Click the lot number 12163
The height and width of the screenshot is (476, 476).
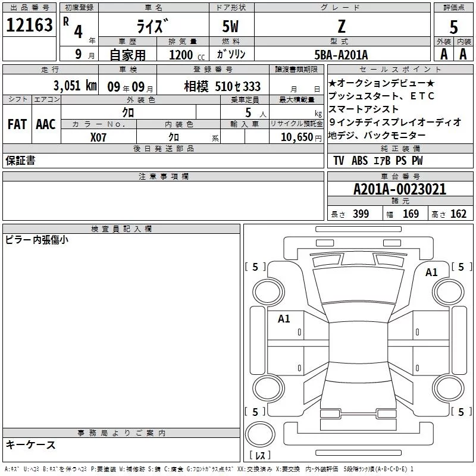[x=29, y=26]
